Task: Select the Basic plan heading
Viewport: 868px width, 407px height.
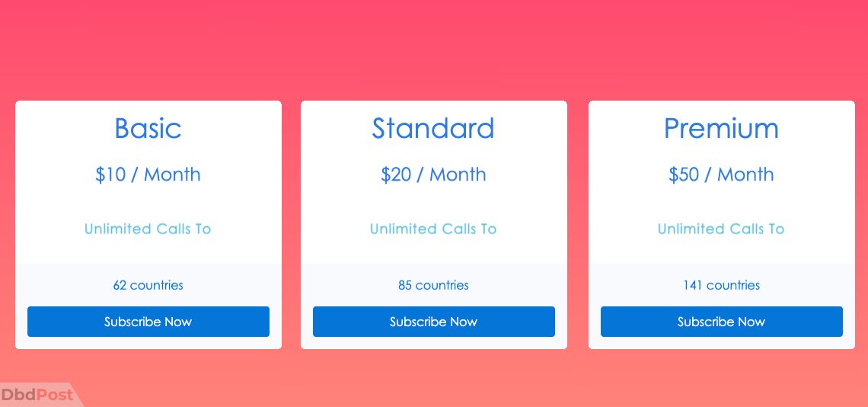Action: [148, 128]
